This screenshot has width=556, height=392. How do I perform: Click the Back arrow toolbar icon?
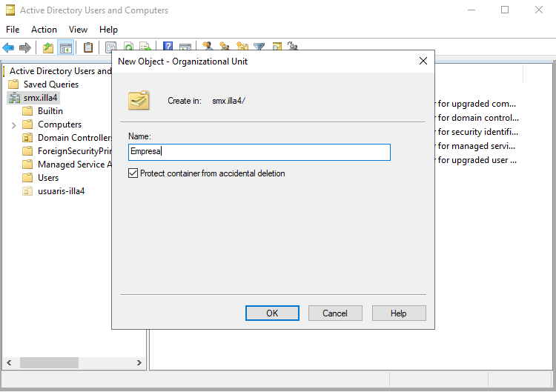[8, 48]
